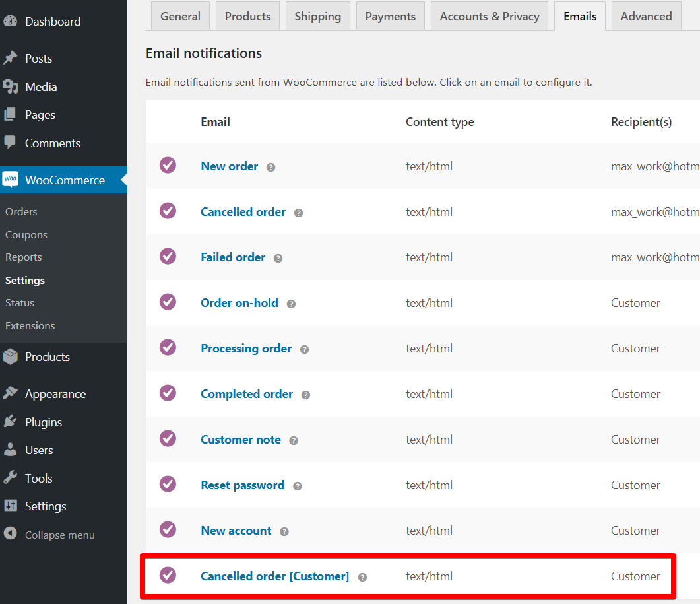
Task: Select "Customer" recipient in New account row
Action: [635, 531]
